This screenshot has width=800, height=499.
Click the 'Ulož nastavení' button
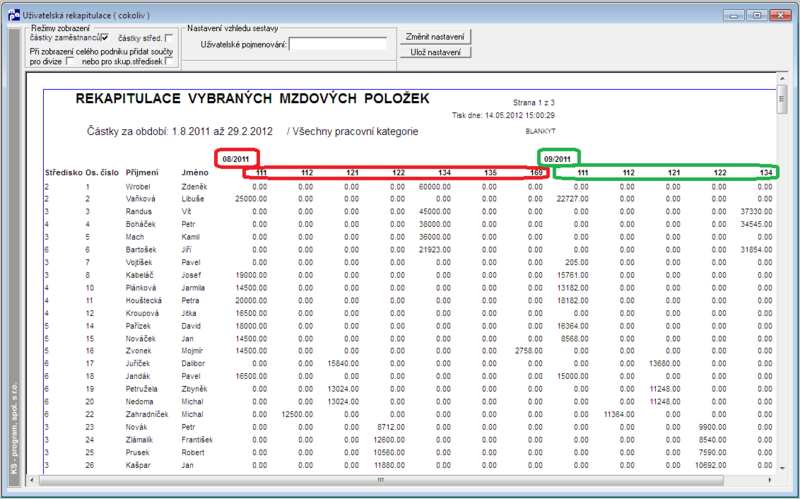pos(435,52)
